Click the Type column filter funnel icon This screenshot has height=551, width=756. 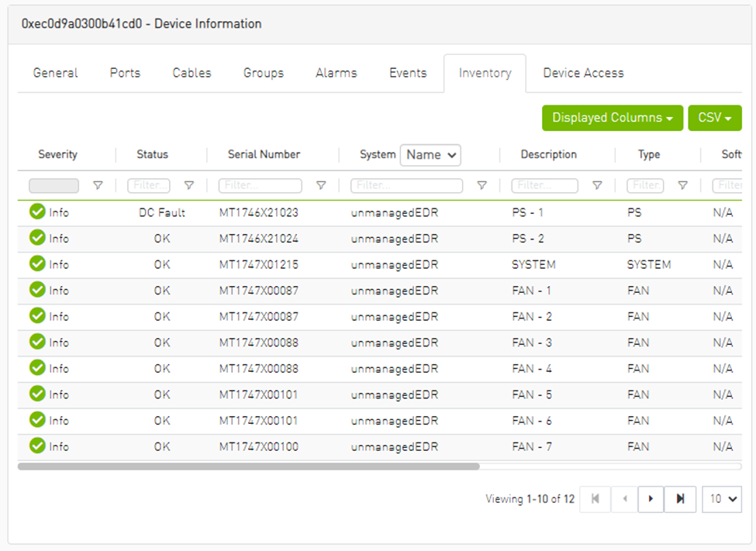click(x=682, y=186)
